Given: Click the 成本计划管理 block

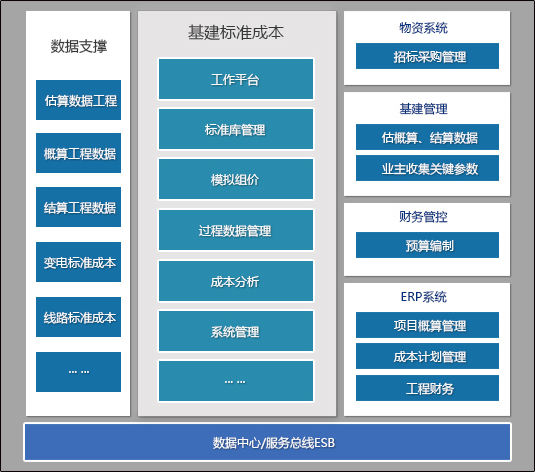Looking at the screenshot, I should coord(427,356).
